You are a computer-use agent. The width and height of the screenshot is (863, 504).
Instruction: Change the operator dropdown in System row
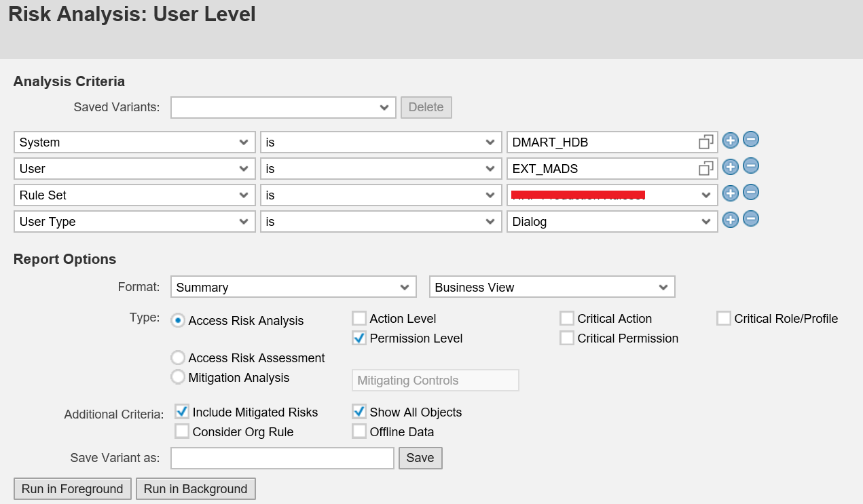tap(382, 142)
